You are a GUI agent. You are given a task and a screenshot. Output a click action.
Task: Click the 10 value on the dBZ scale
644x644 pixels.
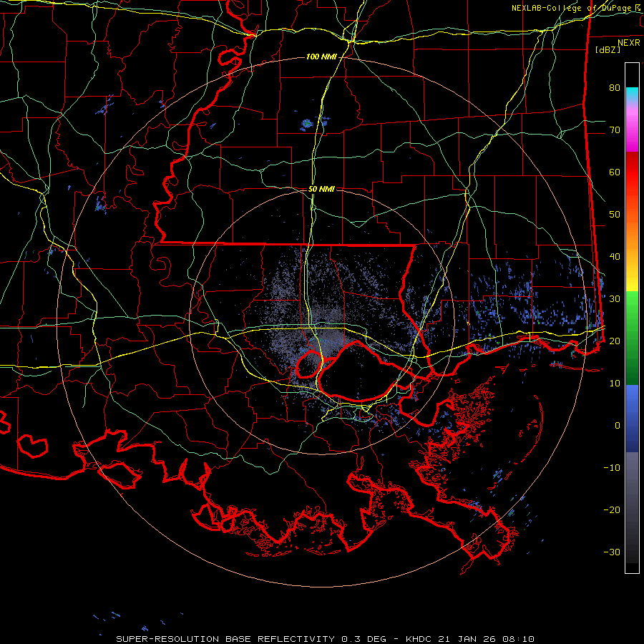[x=615, y=384]
